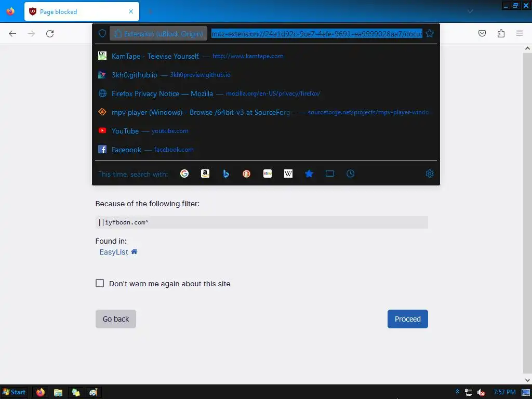The image size is (532, 399).
Task: Open the Firefox application menu
Action: [x=520, y=33]
